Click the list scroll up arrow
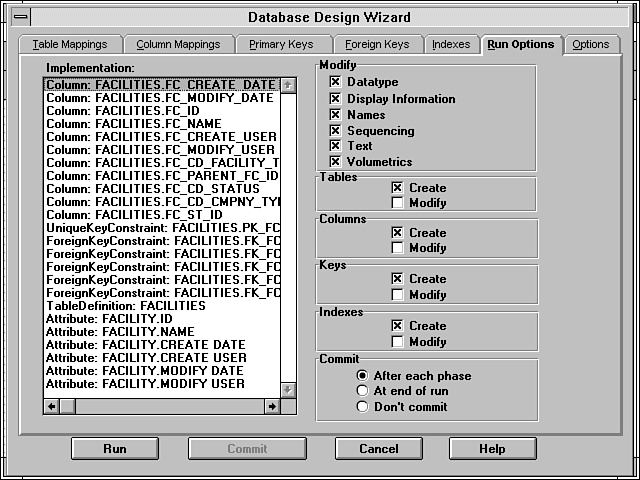The height and width of the screenshot is (480, 640). click(289, 86)
